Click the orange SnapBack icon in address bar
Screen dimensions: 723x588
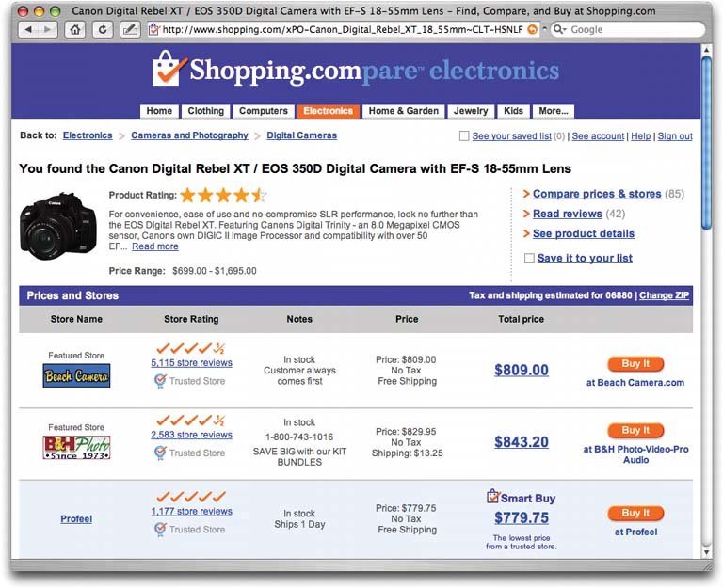point(533,29)
